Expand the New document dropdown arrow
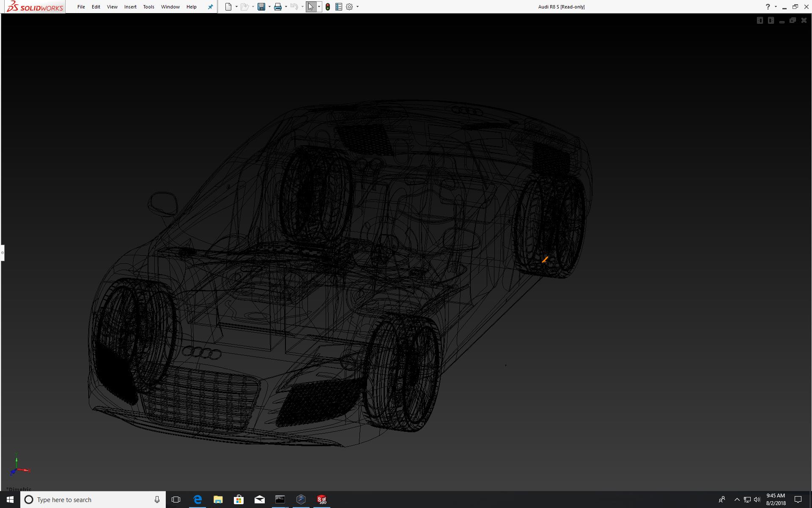Image resolution: width=812 pixels, height=508 pixels. (236, 7)
